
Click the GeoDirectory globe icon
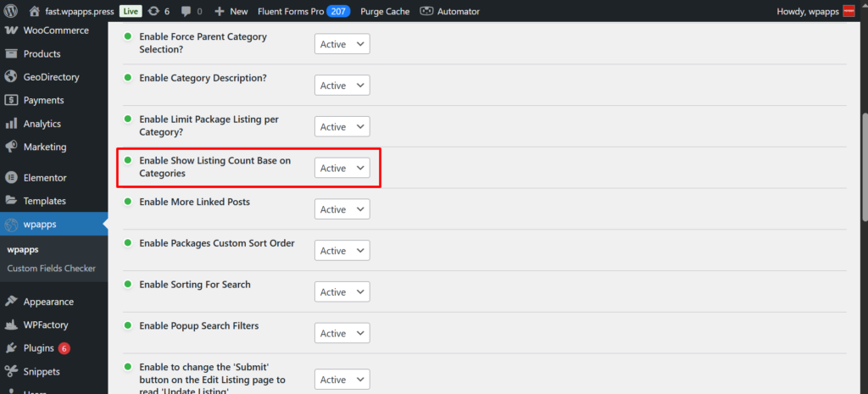click(11, 77)
